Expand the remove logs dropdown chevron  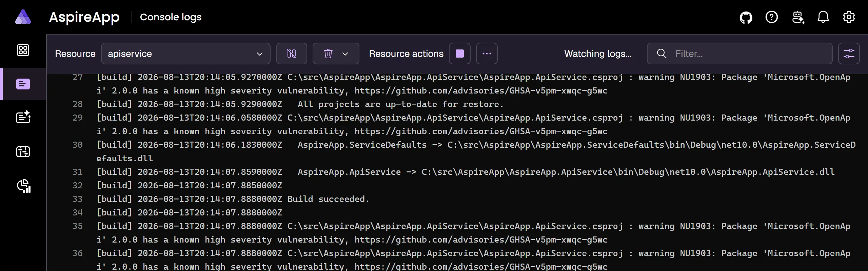point(345,54)
